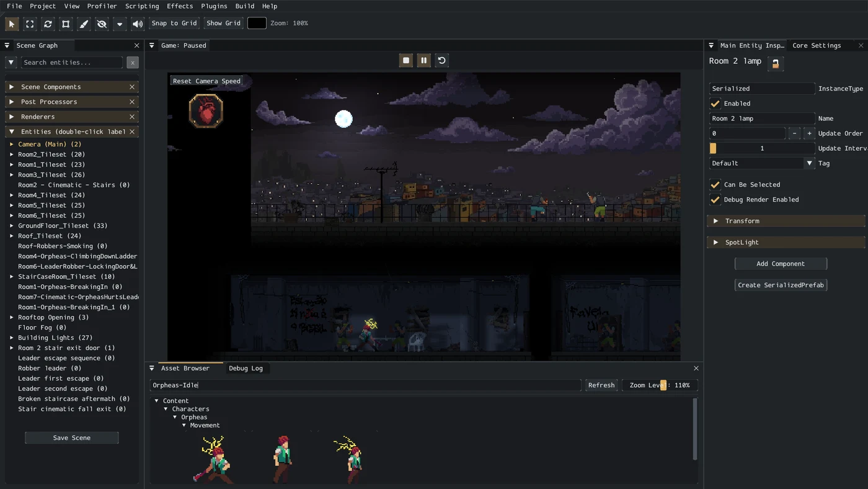Click Add Component button
This screenshot has width=868, height=489.
pyautogui.click(x=781, y=264)
